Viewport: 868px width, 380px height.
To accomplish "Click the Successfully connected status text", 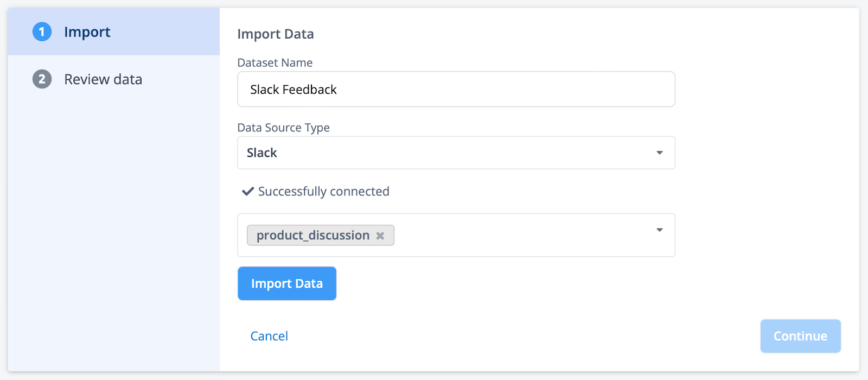I will pyautogui.click(x=323, y=191).
